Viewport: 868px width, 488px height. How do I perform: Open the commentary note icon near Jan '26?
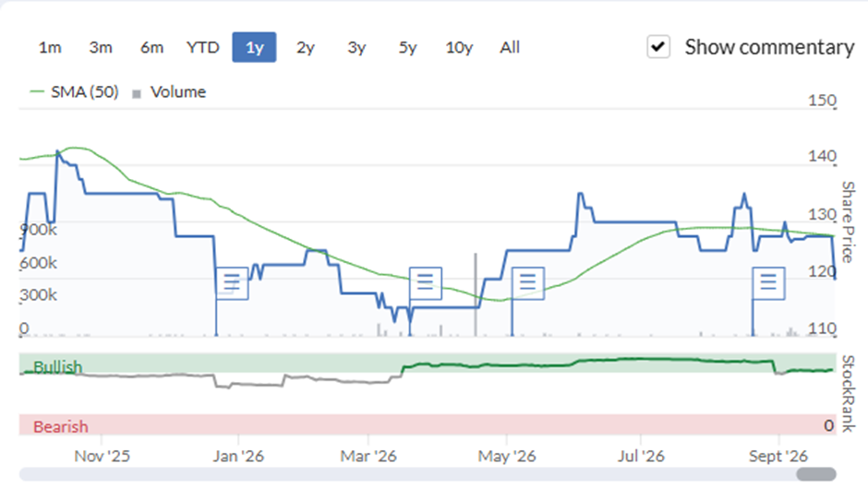coord(232,283)
